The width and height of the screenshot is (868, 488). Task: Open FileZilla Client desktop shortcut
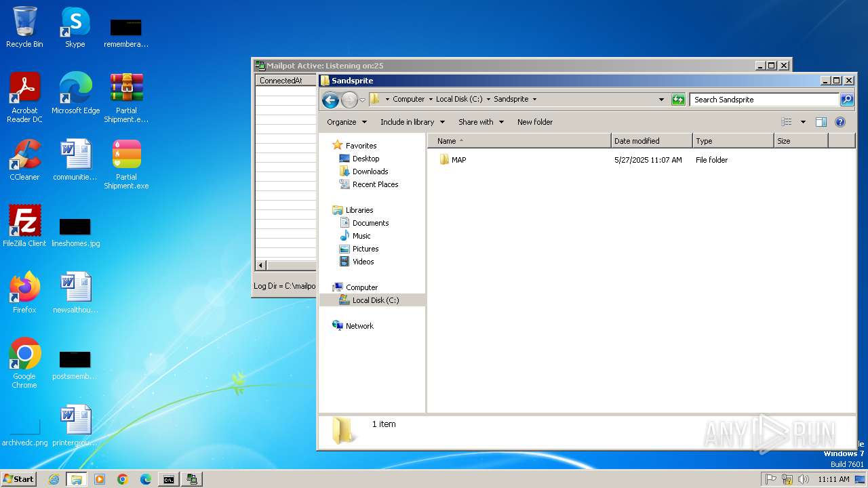pyautogui.click(x=24, y=226)
